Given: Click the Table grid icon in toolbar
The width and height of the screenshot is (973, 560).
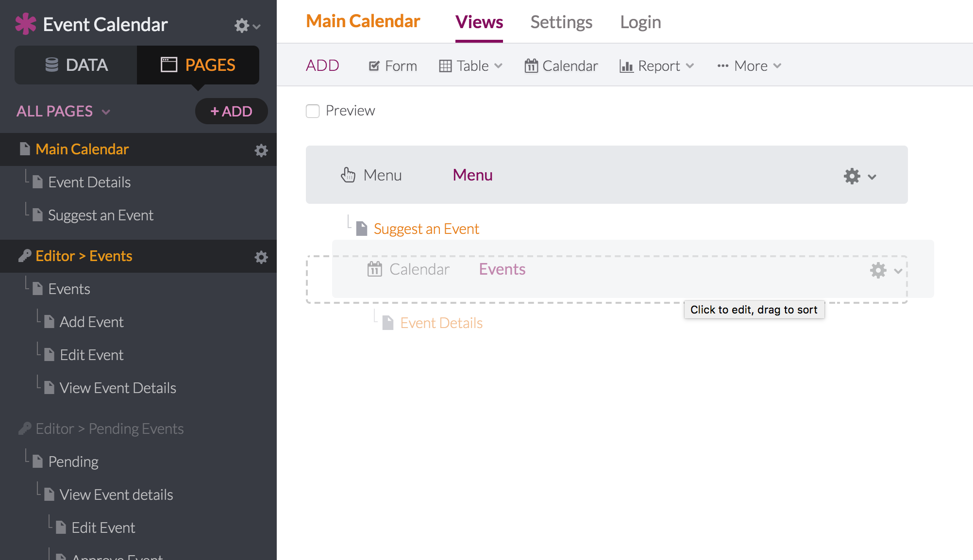Looking at the screenshot, I should [x=445, y=66].
